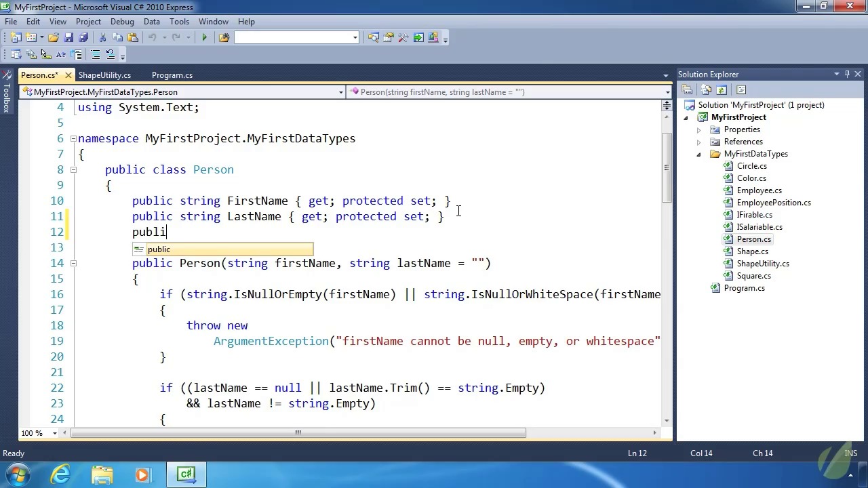Click the Display Parameter Info icon
The image size is (868, 488).
pyautogui.click(x=31, y=55)
